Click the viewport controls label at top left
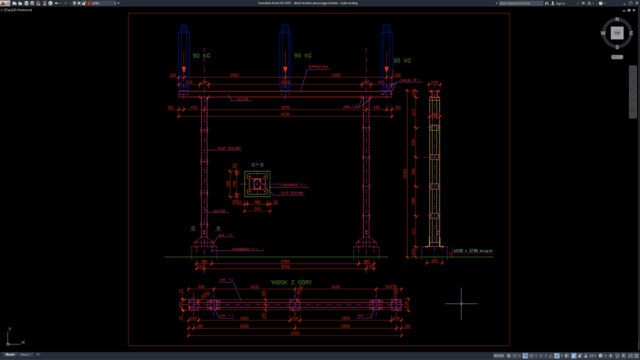640x360 pixels. (16, 10)
